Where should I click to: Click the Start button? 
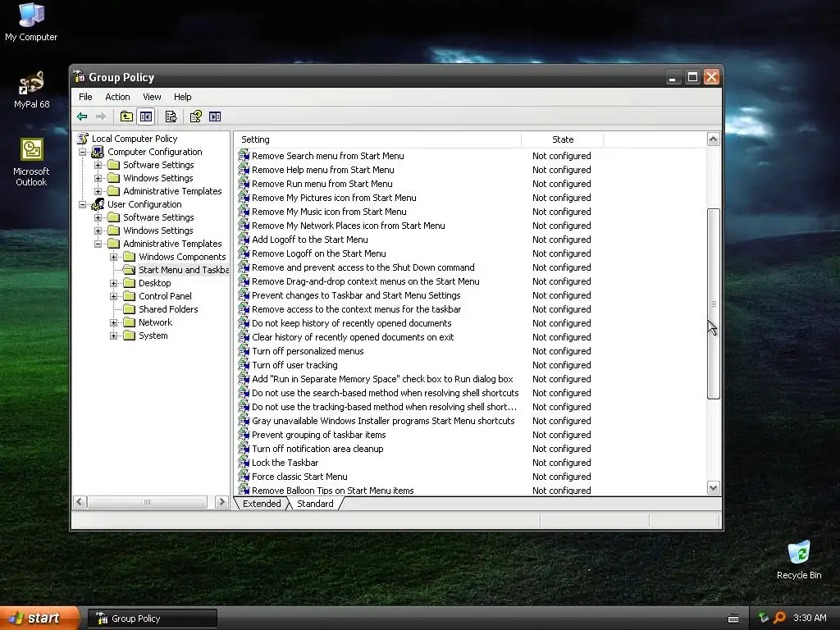39,618
